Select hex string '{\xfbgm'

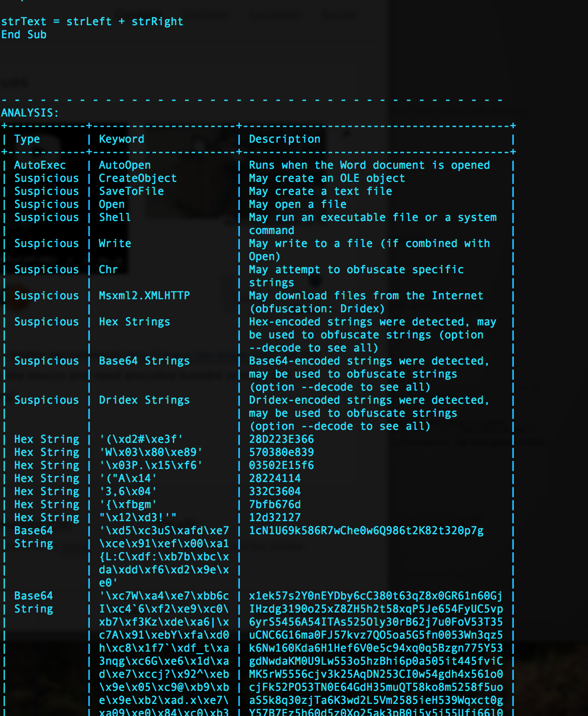[x=128, y=504]
